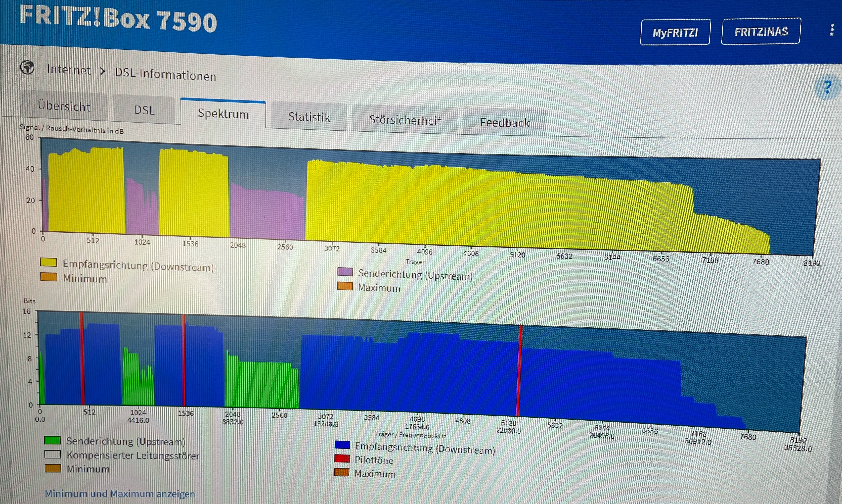
Task: Open the Störsicherheit tab
Action: [405, 120]
